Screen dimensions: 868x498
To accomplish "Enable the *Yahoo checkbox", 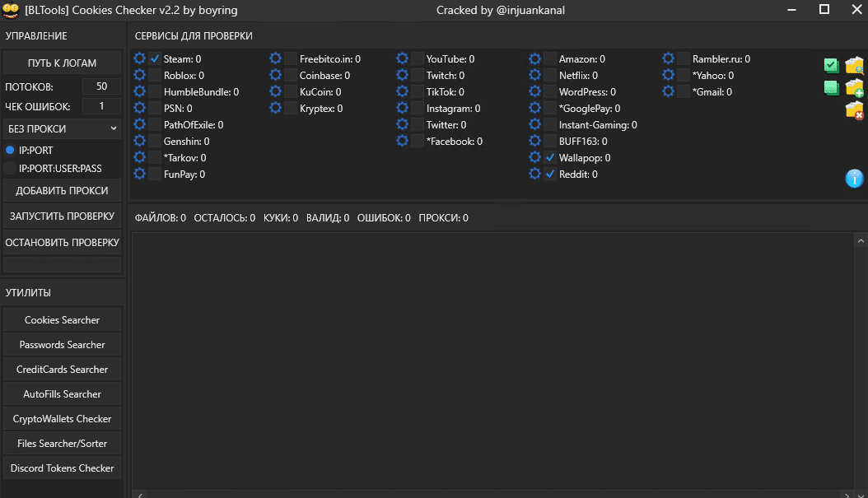I will click(x=683, y=75).
